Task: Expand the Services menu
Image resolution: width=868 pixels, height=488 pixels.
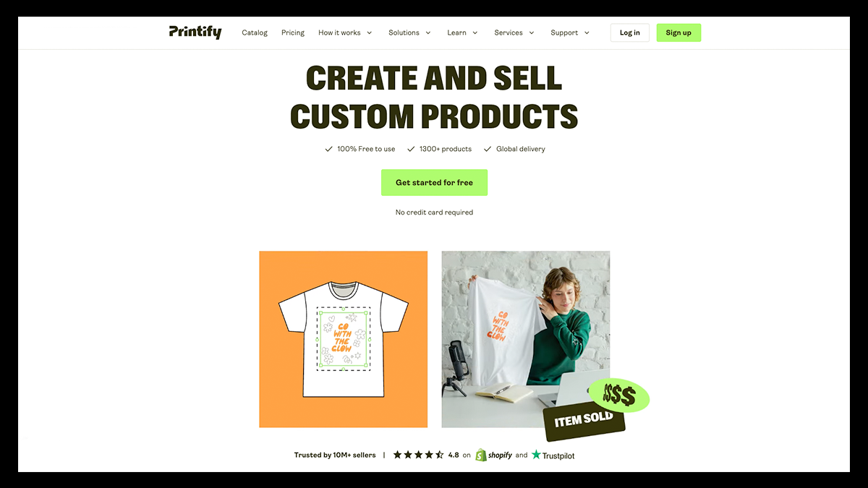Action: click(x=514, y=33)
